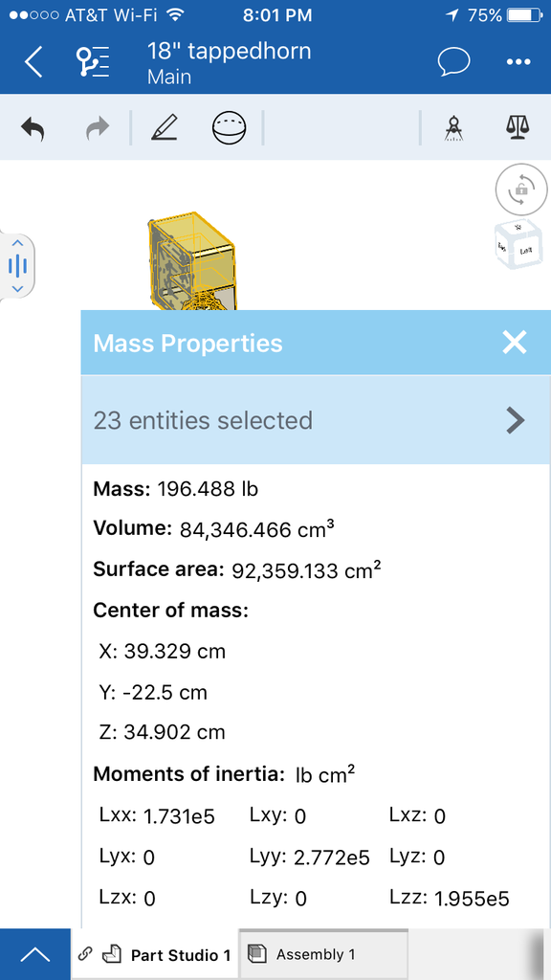Tap the 18" tappedhorn document title
The width and height of the screenshot is (551, 980).
pyautogui.click(x=229, y=52)
